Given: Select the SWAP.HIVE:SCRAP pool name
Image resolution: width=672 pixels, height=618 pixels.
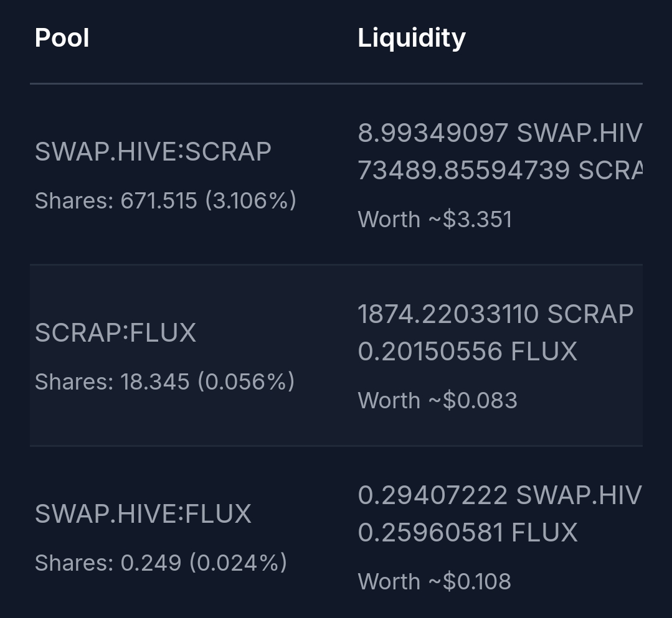Looking at the screenshot, I should click(153, 152).
